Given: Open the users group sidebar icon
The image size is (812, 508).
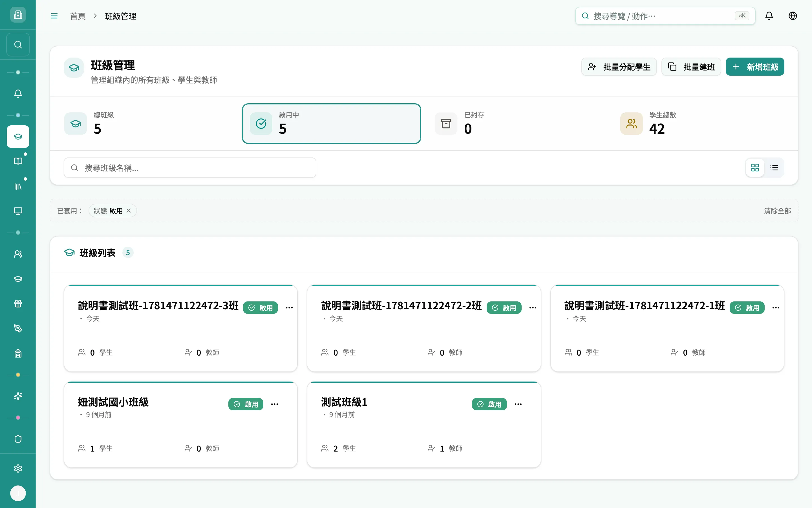Looking at the screenshot, I should click(18, 254).
